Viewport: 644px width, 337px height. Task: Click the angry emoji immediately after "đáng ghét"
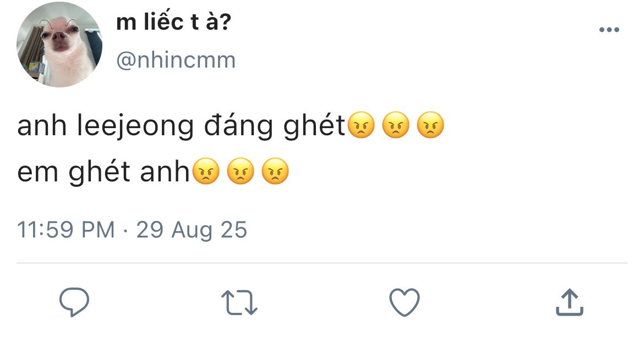coord(361,126)
